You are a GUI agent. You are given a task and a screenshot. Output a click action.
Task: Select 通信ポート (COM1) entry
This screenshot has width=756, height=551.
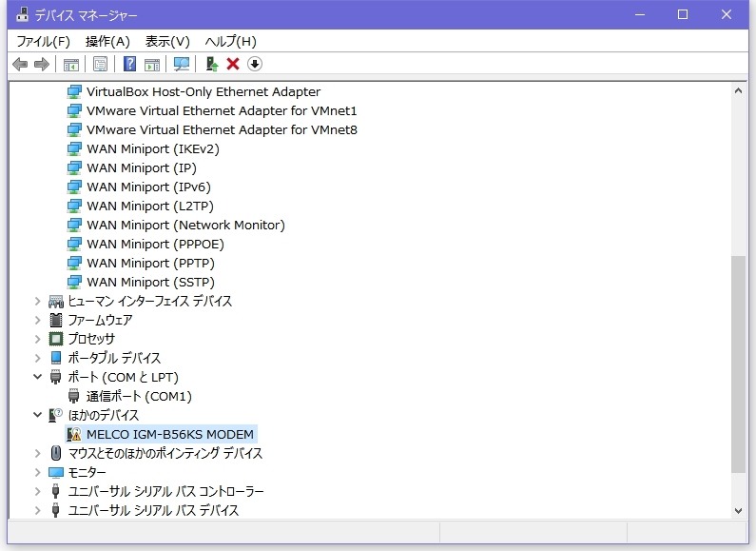tap(139, 396)
